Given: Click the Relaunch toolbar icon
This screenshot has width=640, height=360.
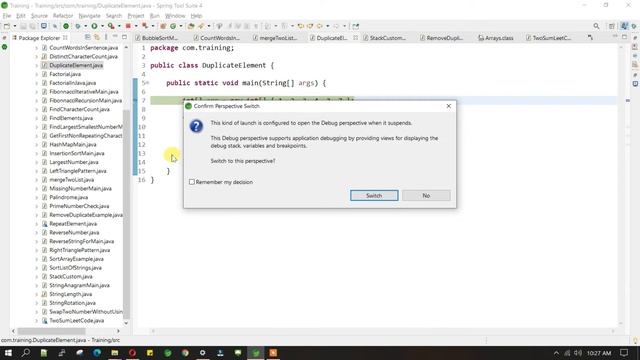Looking at the screenshot, I should [x=145, y=26].
